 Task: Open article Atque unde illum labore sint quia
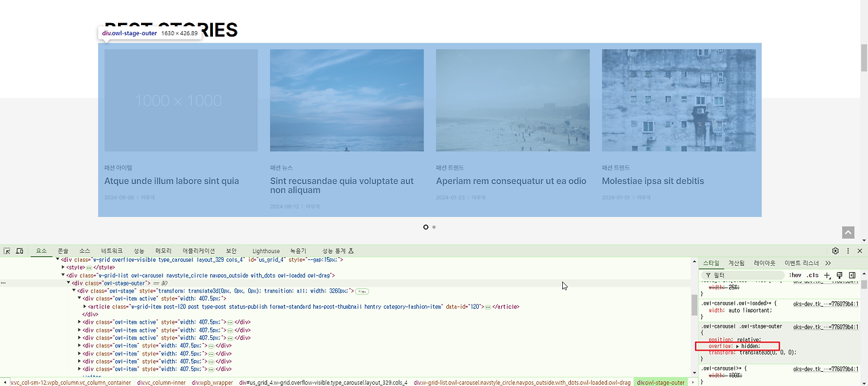172,181
